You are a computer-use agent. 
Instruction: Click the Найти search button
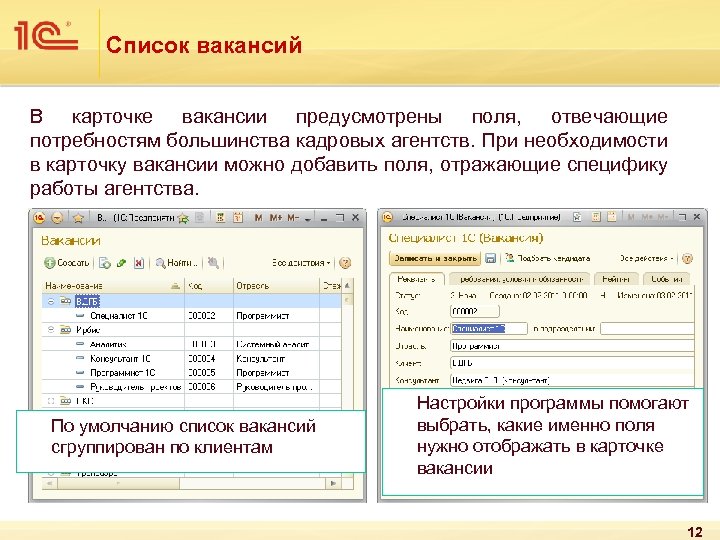point(176,263)
